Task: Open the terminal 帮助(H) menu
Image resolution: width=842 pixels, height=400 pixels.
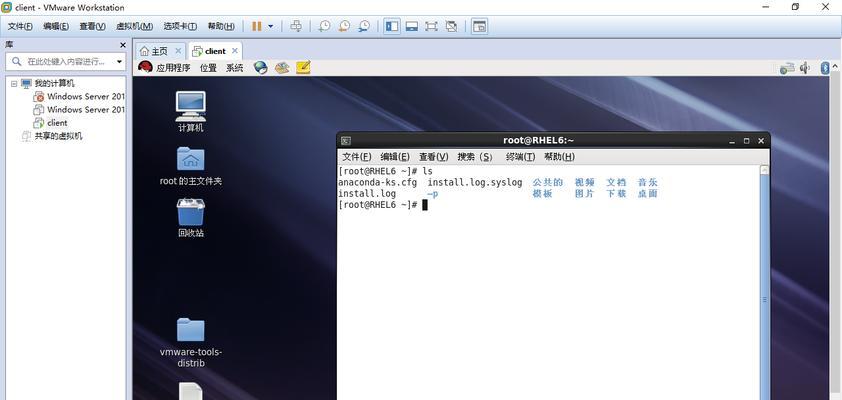Action: click(560, 157)
